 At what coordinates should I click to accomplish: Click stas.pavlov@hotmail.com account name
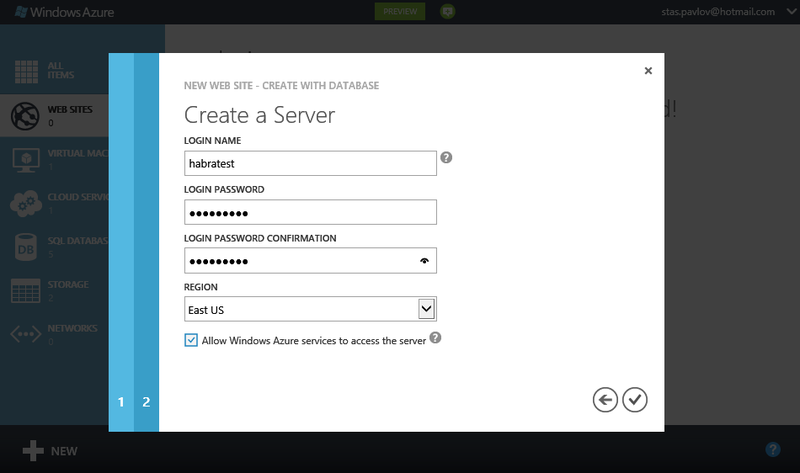(718, 12)
